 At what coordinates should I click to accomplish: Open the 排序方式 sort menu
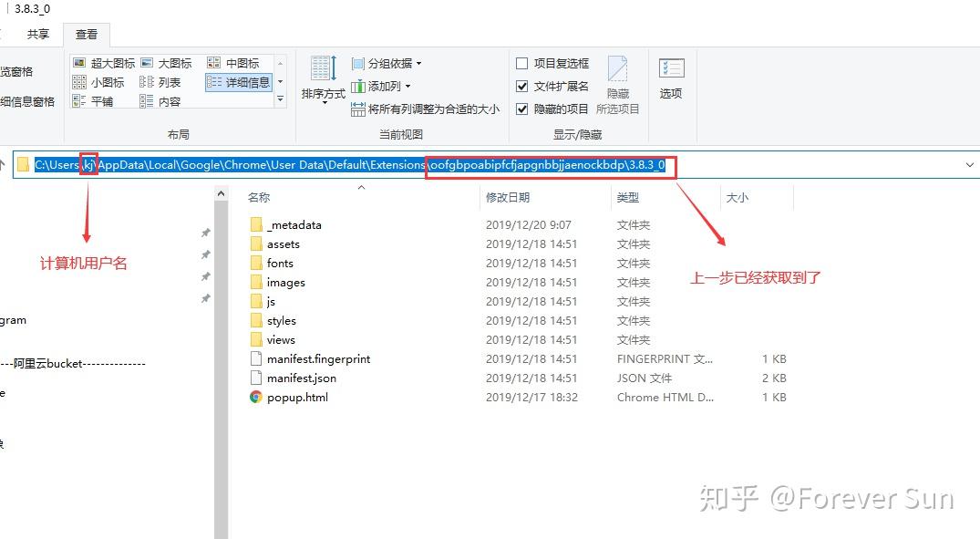(323, 78)
